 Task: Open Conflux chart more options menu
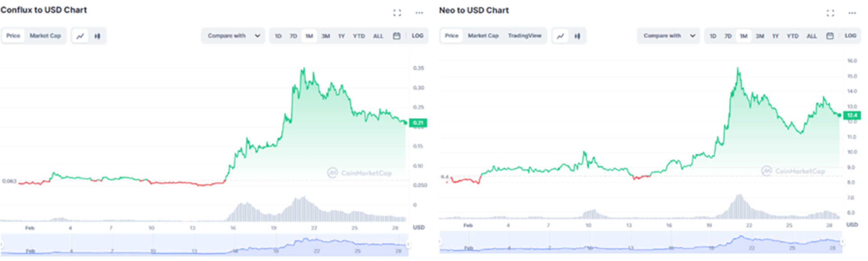[419, 13]
